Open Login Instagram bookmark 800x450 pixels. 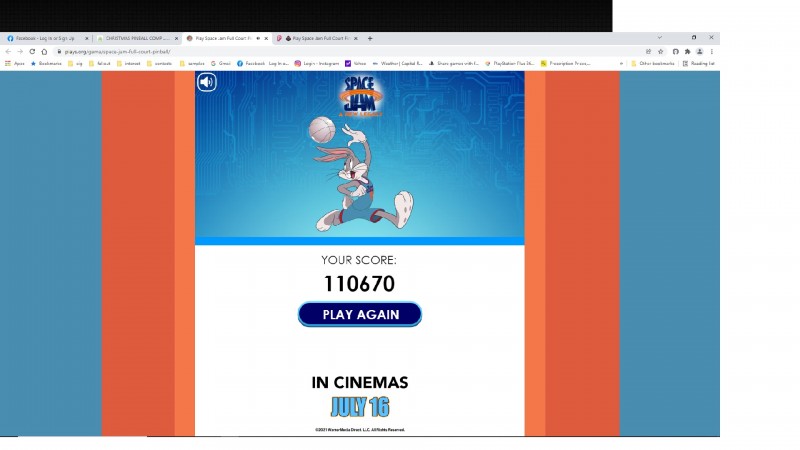[317, 63]
